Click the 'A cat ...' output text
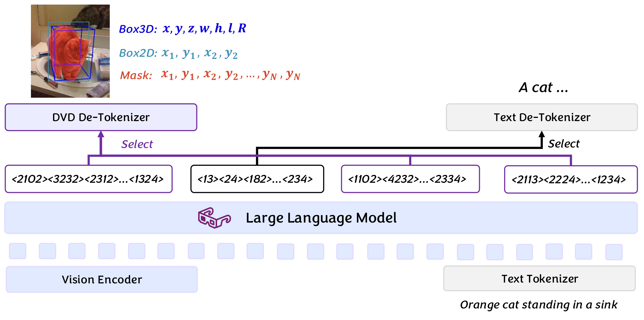Screen dimensions: 644x320 point(543,87)
